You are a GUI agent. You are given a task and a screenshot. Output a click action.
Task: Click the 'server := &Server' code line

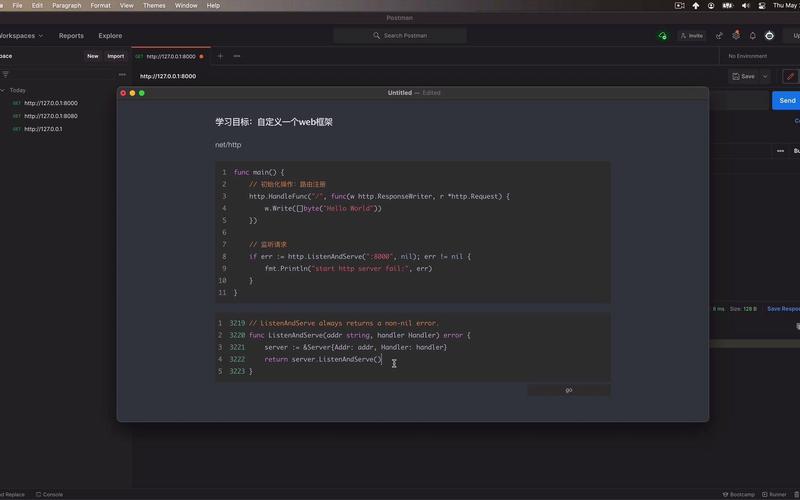[x=356, y=347]
